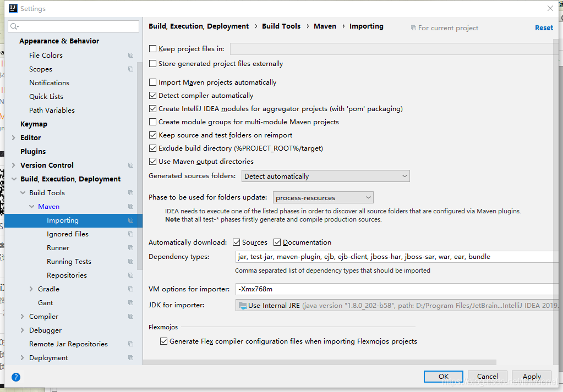Click the project-level icon beside Runner
563x392 pixels.
[130, 248]
